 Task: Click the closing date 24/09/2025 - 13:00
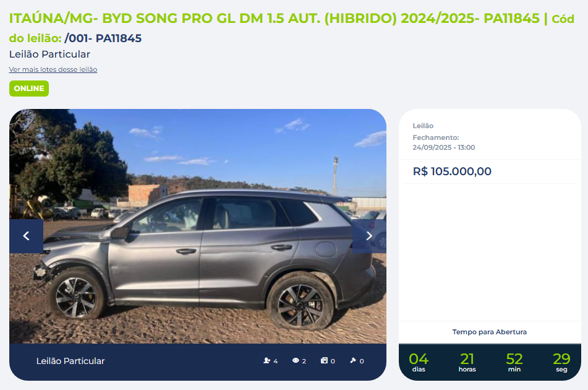[443, 147]
